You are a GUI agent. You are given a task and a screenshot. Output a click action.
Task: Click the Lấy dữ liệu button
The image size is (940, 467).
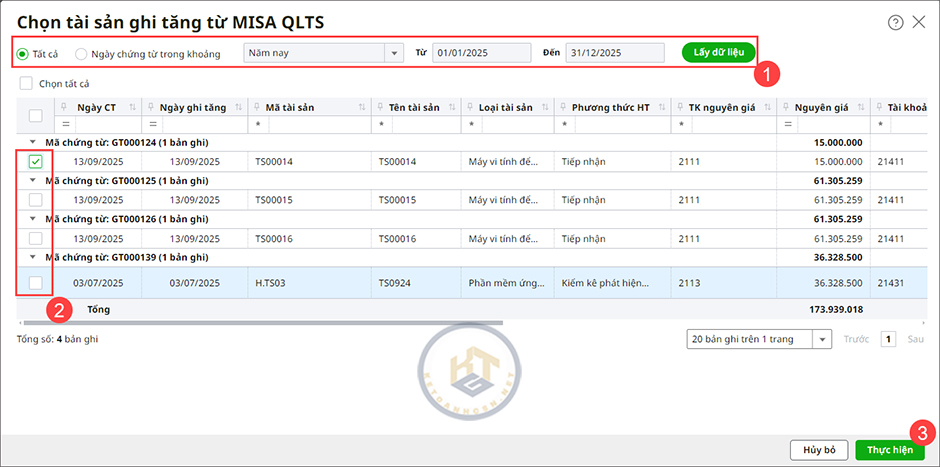point(718,52)
